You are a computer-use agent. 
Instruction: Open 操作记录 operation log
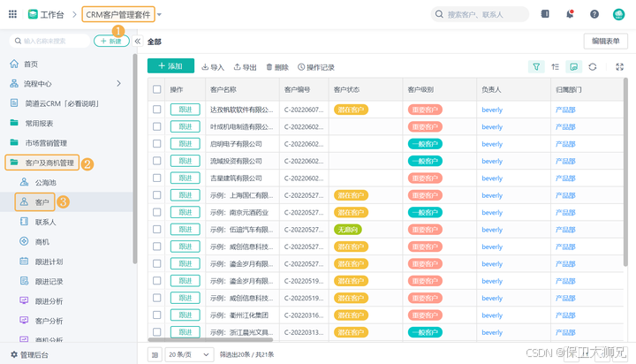pos(316,67)
